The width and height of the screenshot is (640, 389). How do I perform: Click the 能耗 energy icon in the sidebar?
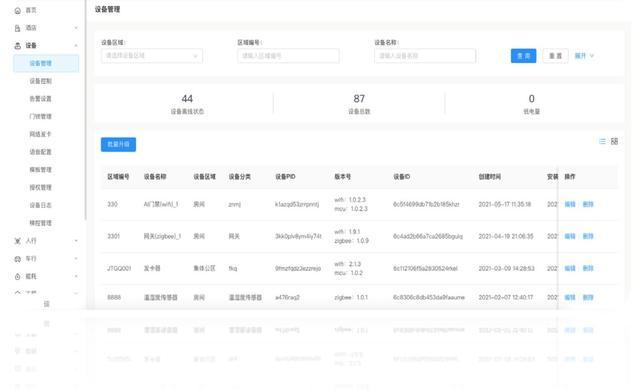pos(18,276)
